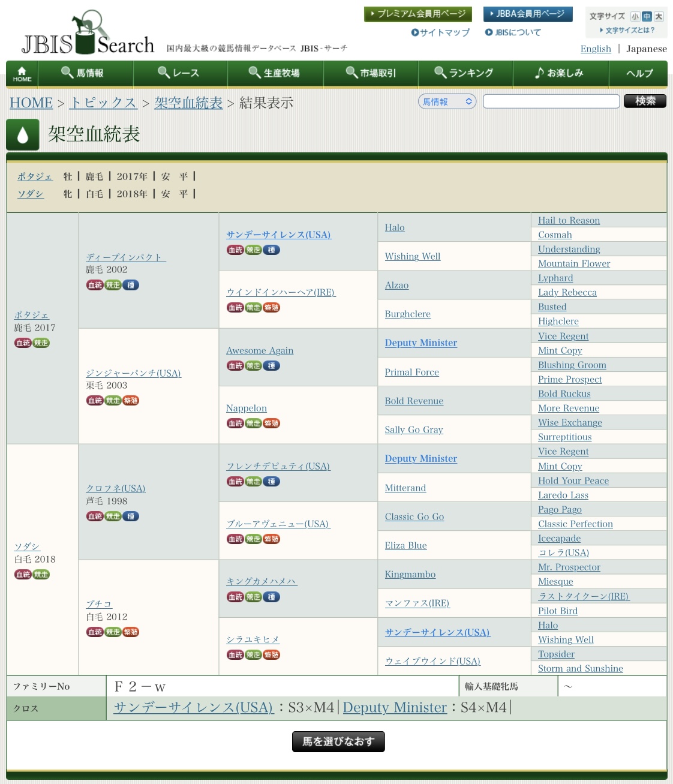The height and width of the screenshot is (784, 673).
Task: Open Mr. Prospector pedigree link
Action: tap(569, 567)
